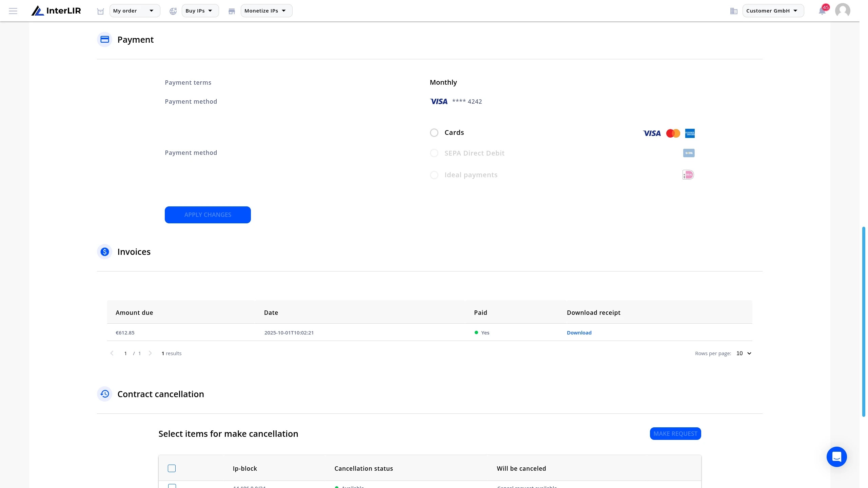Click the SEPA logo icon
The image size is (868, 488).
pos(689,153)
